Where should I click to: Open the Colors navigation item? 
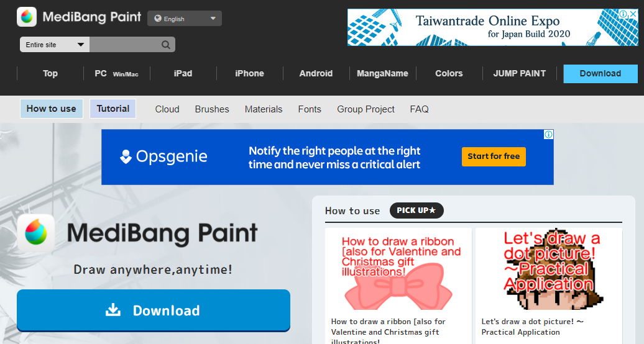(x=449, y=73)
